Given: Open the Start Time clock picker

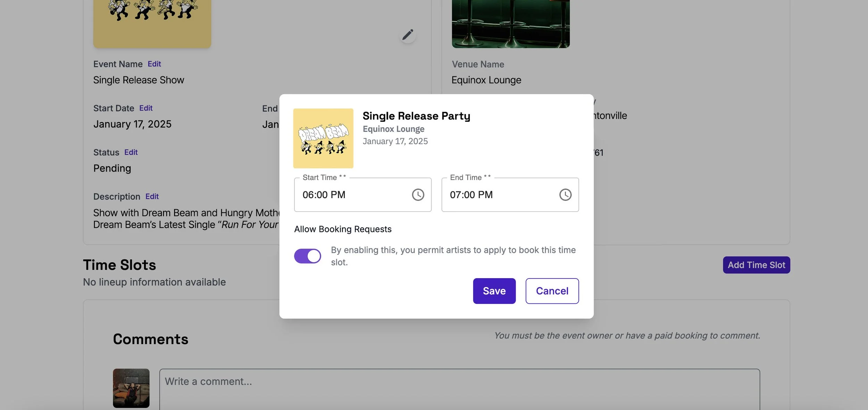Looking at the screenshot, I should (418, 195).
